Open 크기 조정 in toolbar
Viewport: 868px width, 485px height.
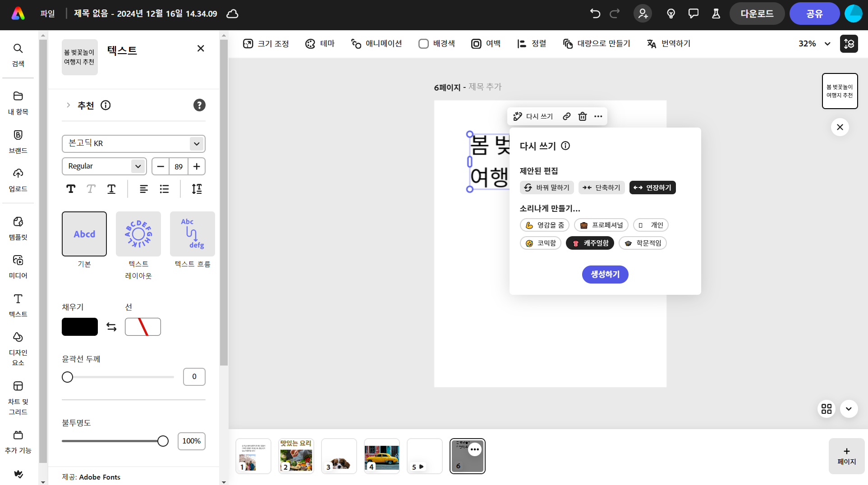266,44
